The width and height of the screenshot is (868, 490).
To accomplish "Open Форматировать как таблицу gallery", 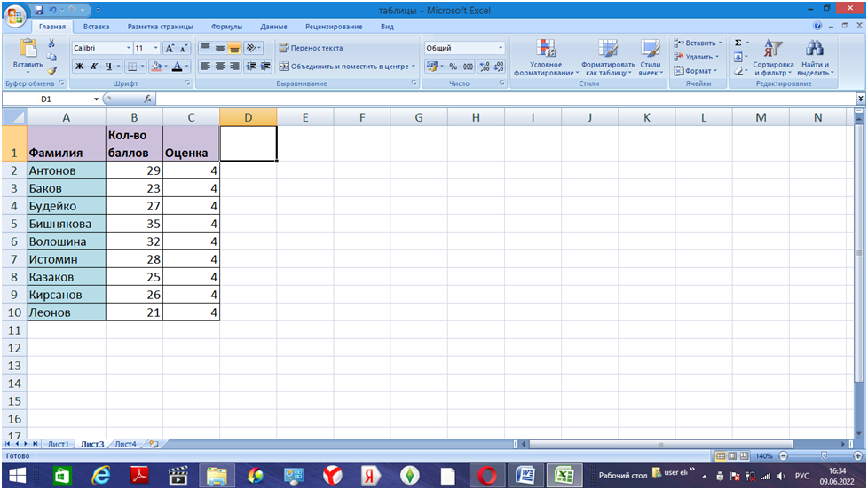I will pos(608,58).
